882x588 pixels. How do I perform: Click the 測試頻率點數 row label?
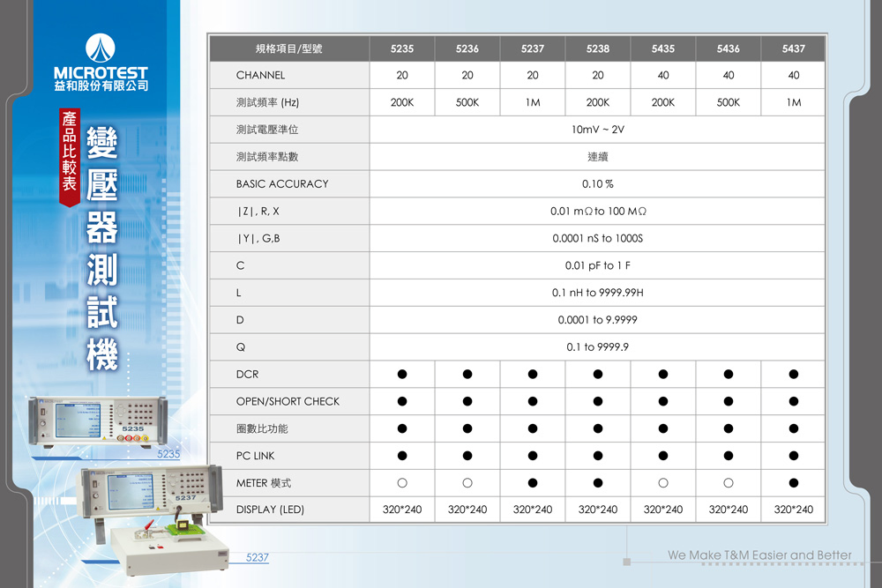point(267,157)
